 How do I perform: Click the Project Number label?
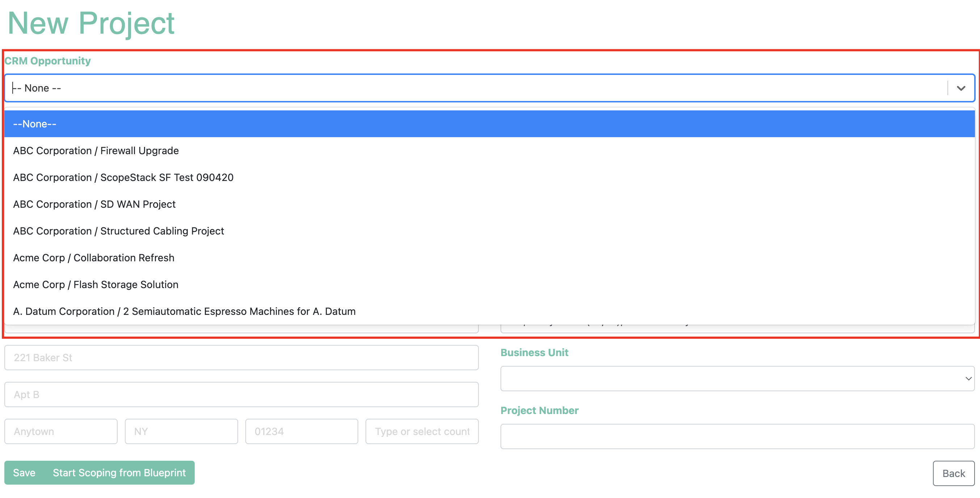pyautogui.click(x=540, y=410)
